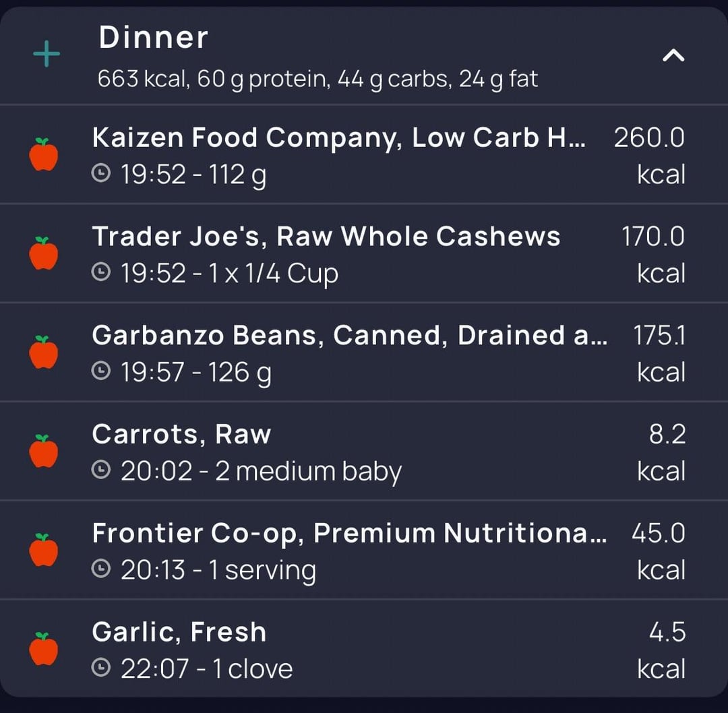This screenshot has width=728, height=713.
Task: Tap the 20:02 - 2 medium baby serving text
Action: (261, 471)
